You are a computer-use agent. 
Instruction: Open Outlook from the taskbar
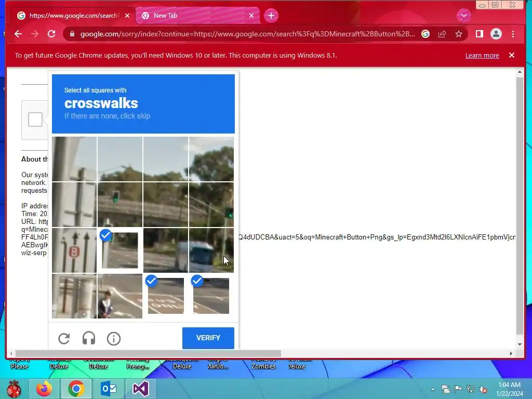pyautogui.click(x=109, y=389)
